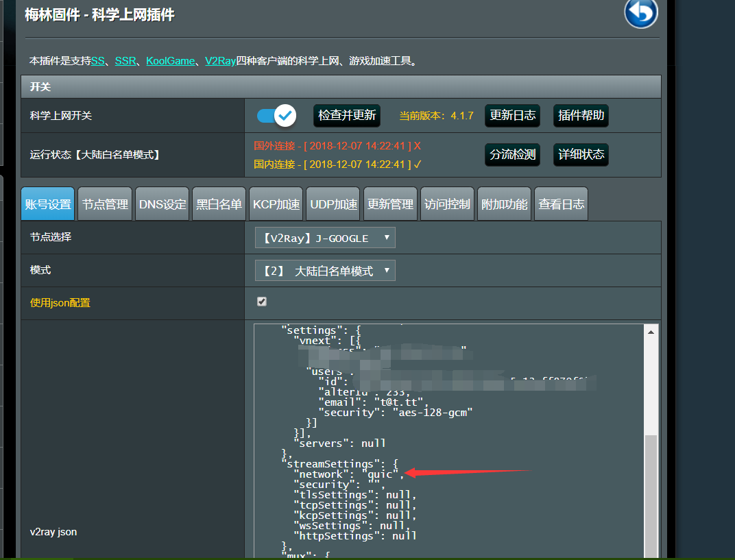This screenshot has width=735, height=560.
Task: Click the 梅林固件 - 科学上网插件 title
Action: (99, 15)
